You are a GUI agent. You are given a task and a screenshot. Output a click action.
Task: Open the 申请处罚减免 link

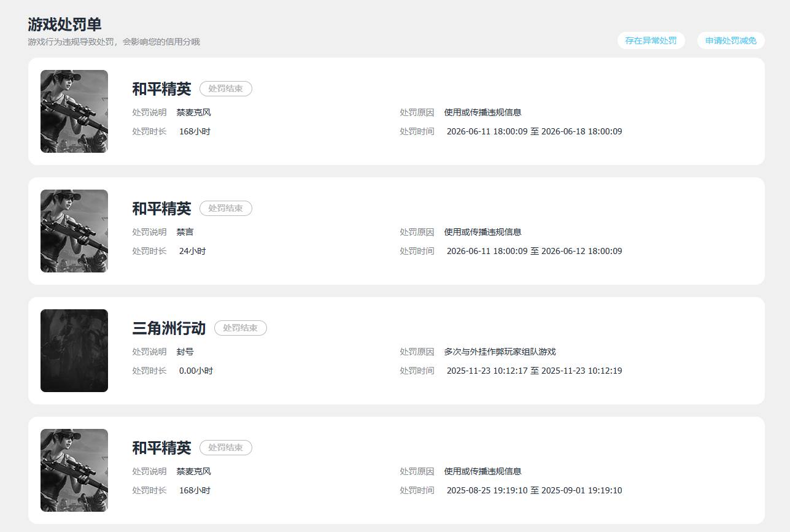click(x=730, y=40)
